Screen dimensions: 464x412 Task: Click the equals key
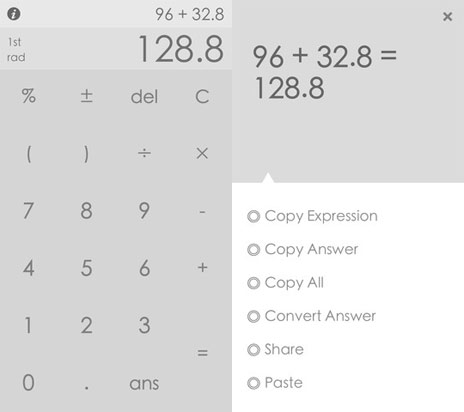coord(202,352)
